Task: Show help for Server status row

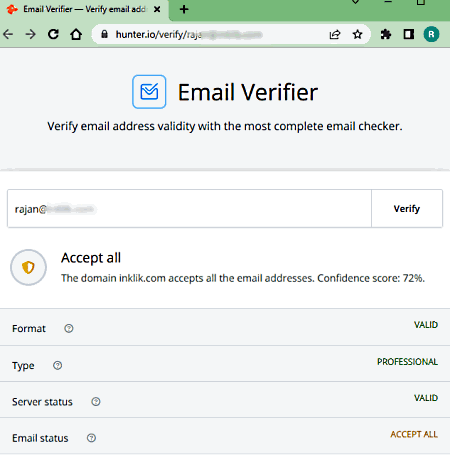Action: (x=96, y=402)
